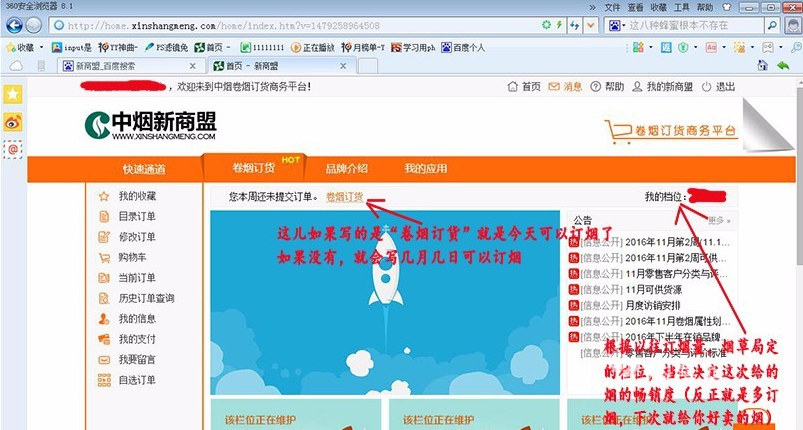Click the 中烟新商盟 logo
Image resolution: width=803 pixels, height=430 pixels.
[x=151, y=125]
